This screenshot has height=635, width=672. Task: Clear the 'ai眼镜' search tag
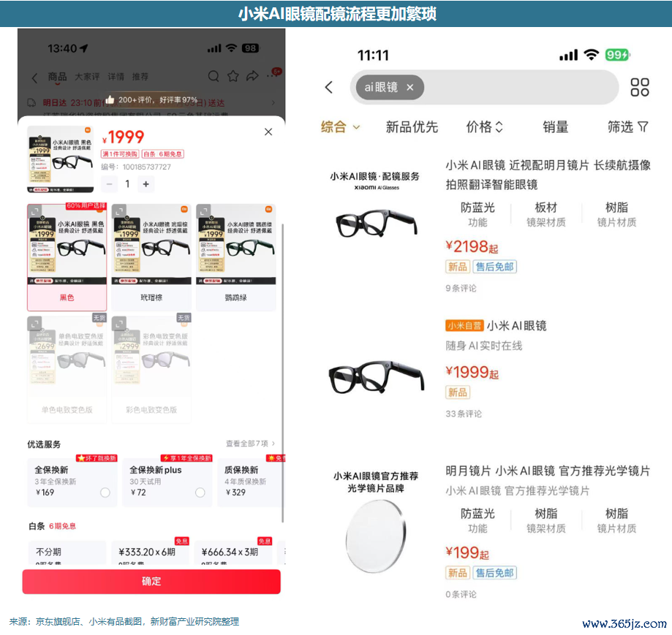click(410, 88)
